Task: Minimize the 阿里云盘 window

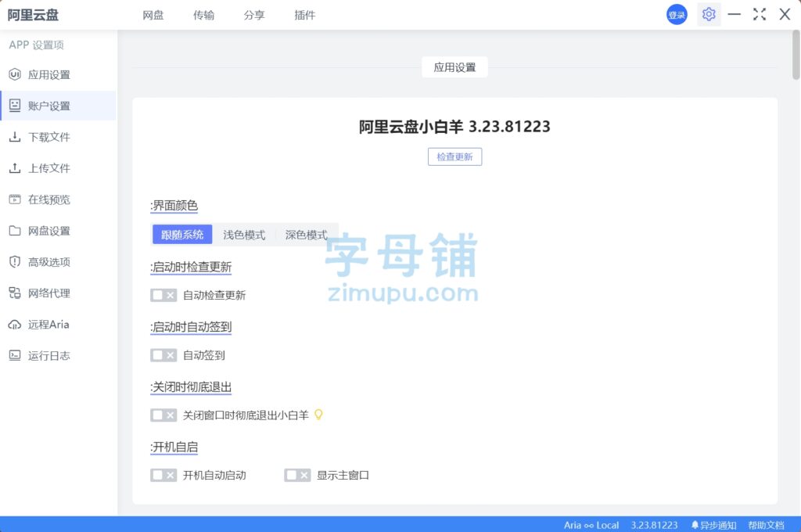Action: [734, 14]
